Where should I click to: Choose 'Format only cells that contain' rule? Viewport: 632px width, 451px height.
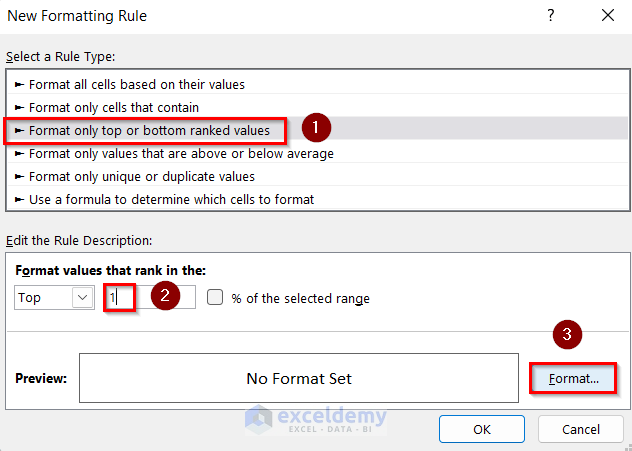click(113, 107)
